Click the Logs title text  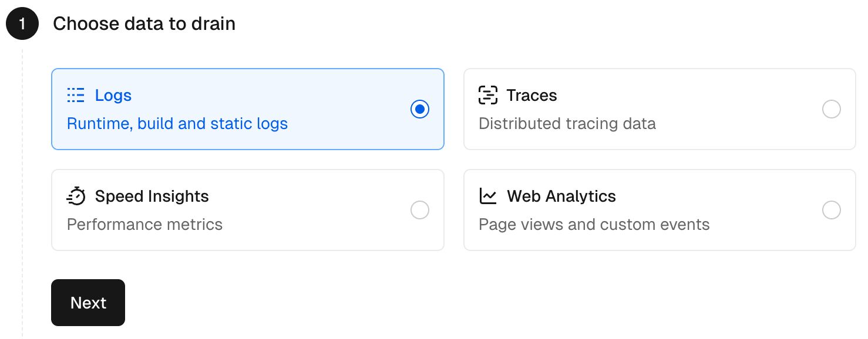[113, 96]
